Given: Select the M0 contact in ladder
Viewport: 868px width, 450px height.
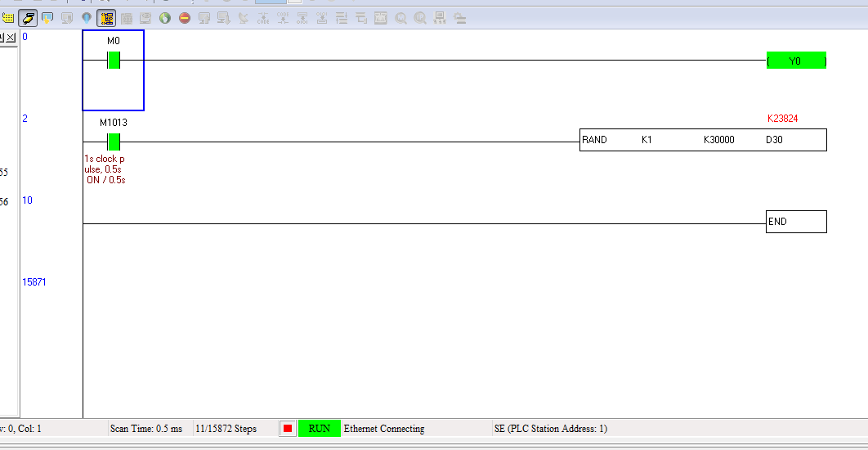Looking at the screenshot, I should pyautogui.click(x=114, y=60).
